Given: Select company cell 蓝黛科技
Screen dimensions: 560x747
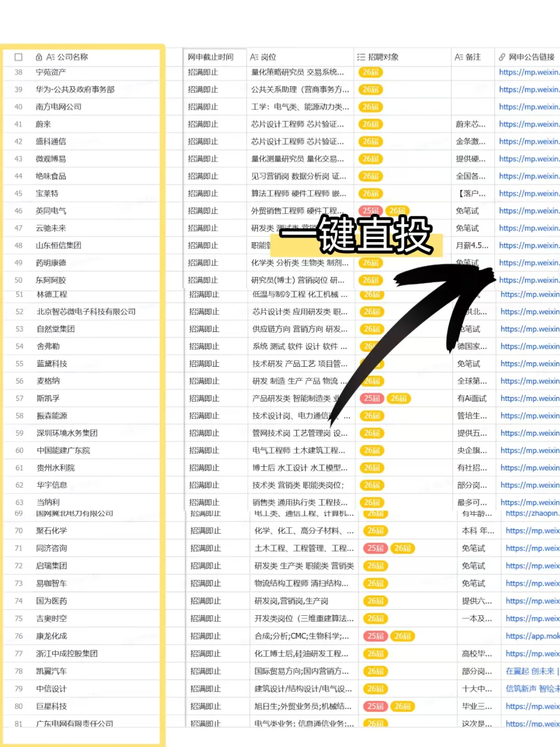Looking at the screenshot, I should 52,364.
